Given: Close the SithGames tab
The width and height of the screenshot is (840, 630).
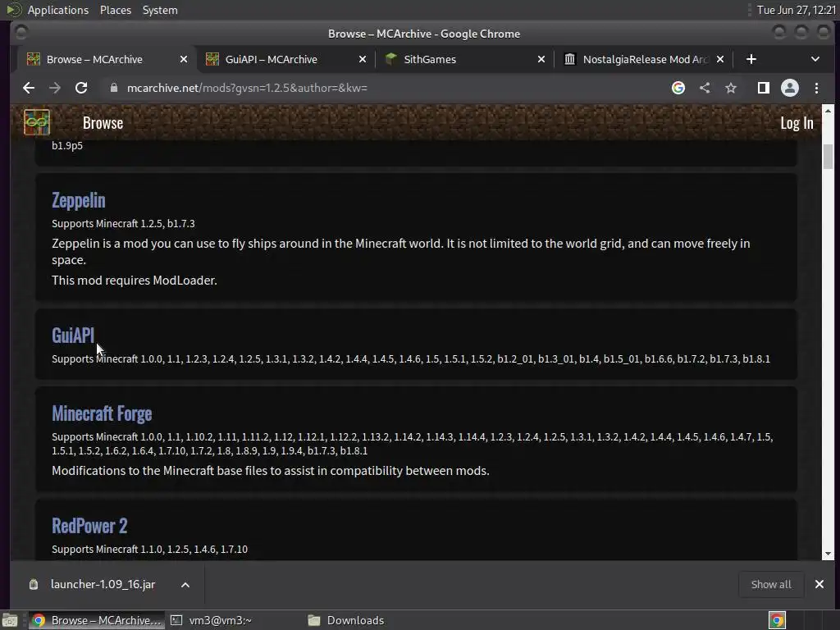Looking at the screenshot, I should point(541,59).
